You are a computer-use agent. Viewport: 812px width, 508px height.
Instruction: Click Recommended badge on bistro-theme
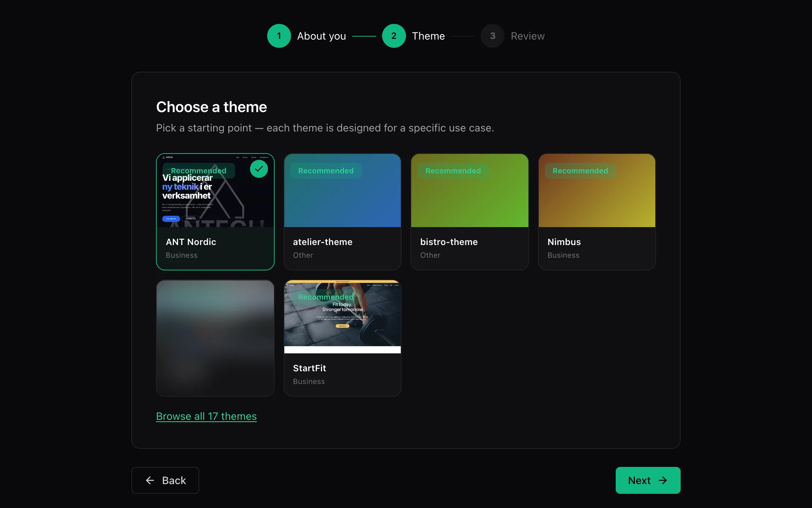(453, 171)
